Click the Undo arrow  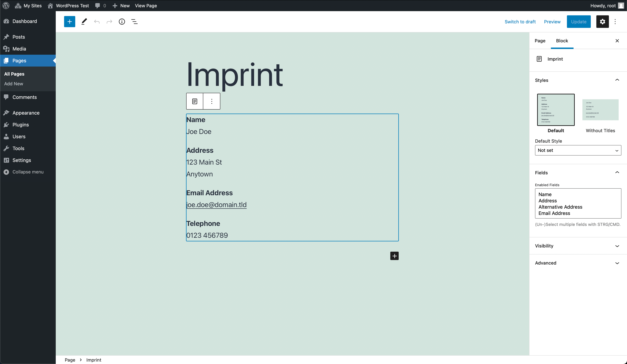pos(97,22)
